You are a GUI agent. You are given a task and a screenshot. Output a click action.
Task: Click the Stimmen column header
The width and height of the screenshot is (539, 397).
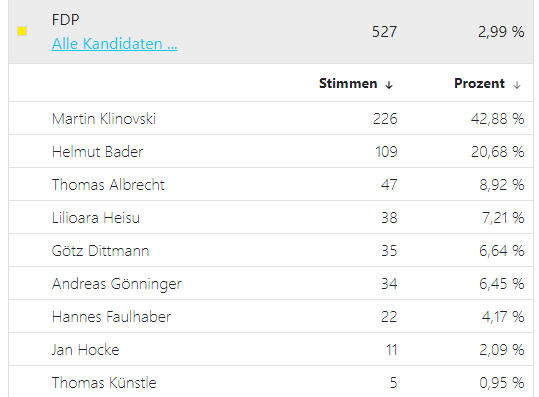[348, 84]
